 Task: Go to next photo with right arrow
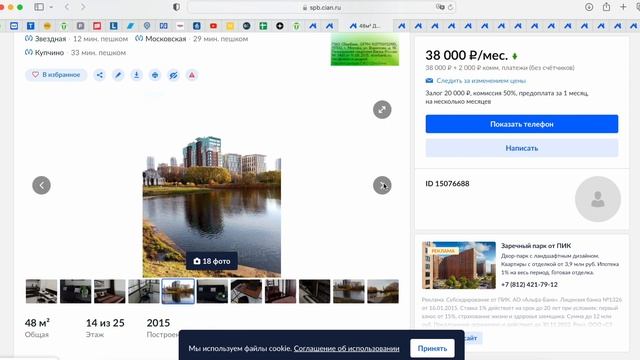click(382, 185)
